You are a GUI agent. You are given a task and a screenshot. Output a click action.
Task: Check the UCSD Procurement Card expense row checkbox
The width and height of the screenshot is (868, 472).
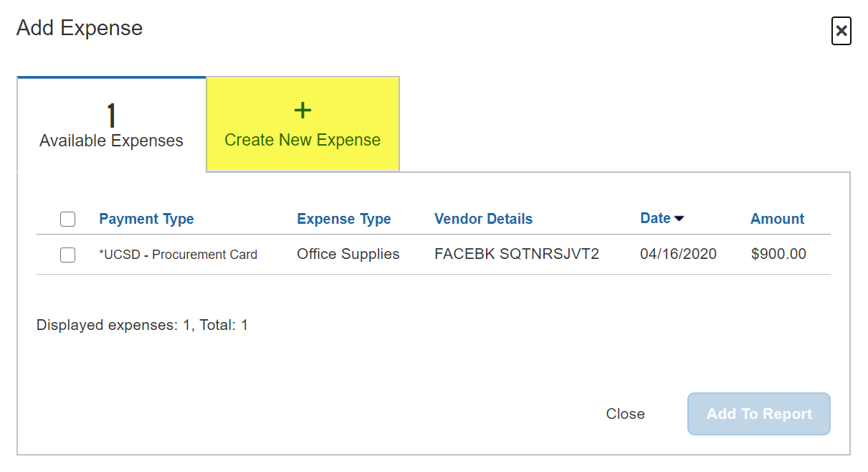(67, 255)
